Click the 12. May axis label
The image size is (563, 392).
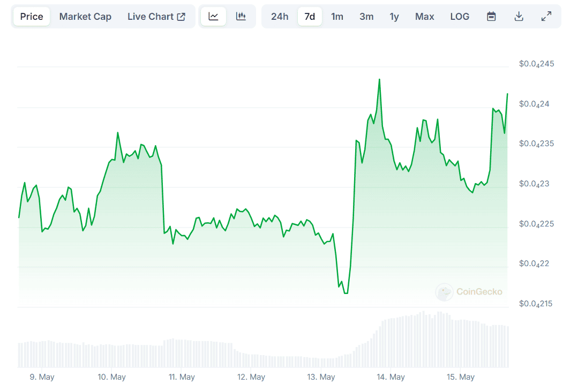[x=251, y=377]
